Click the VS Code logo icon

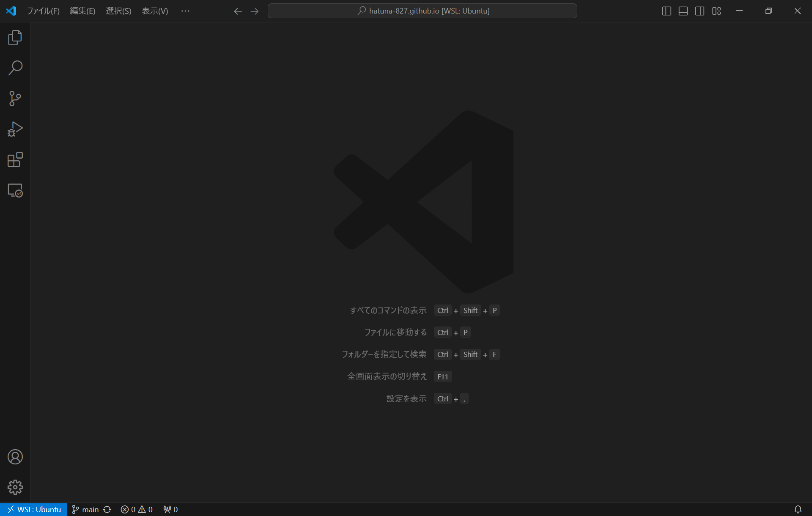11,11
